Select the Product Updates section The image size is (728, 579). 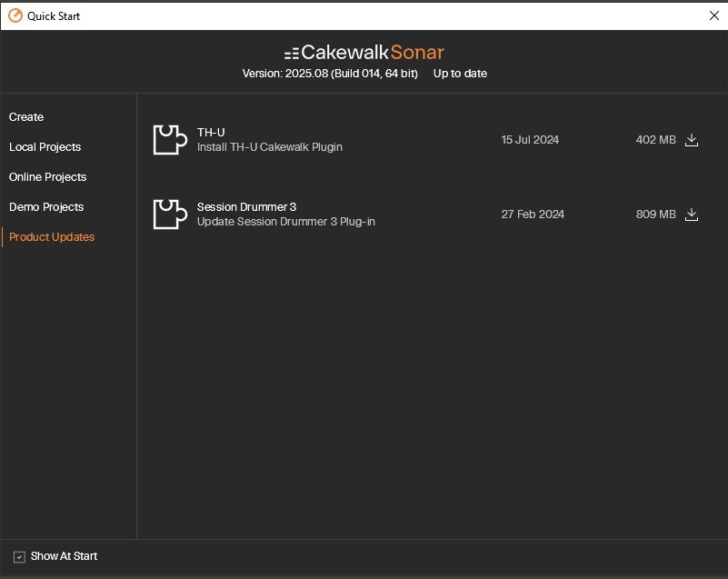pos(52,237)
